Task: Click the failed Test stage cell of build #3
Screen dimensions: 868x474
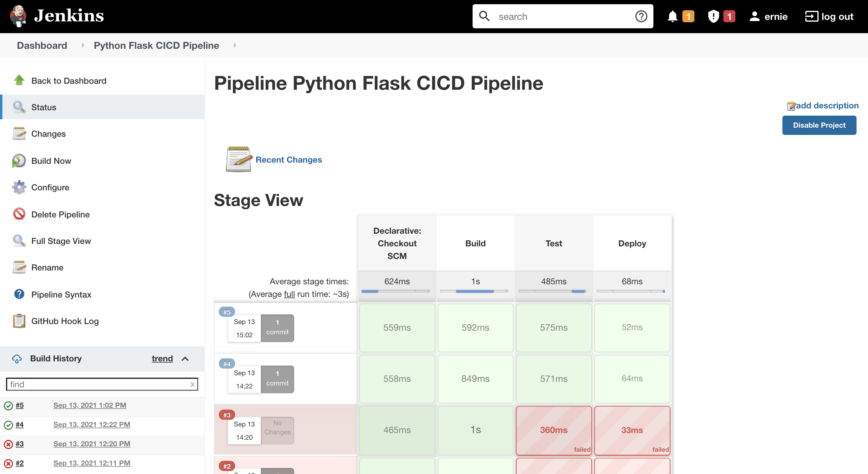Action: [x=553, y=430]
